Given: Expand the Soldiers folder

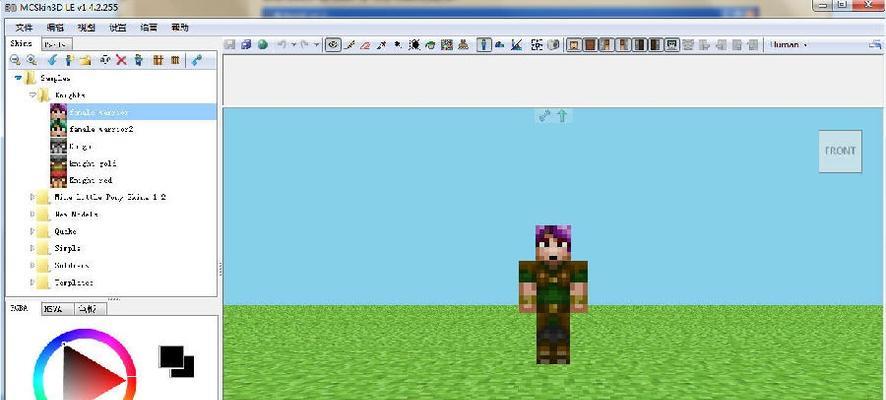Looking at the screenshot, I should [x=33, y=265].
